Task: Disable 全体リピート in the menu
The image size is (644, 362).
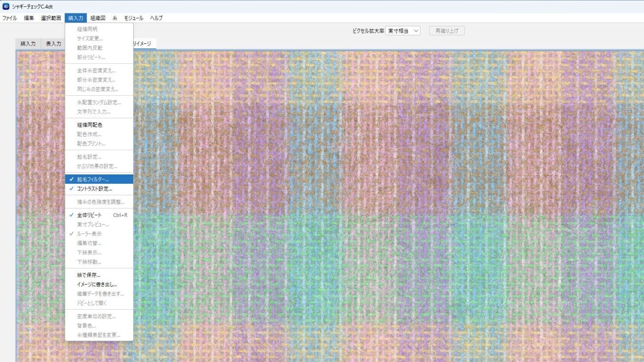Action: [x=89, y=215]
